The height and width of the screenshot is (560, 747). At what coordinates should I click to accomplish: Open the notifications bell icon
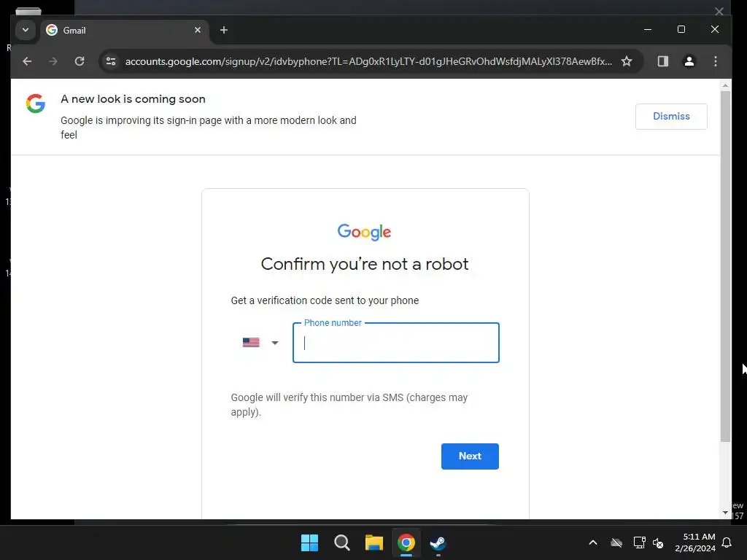click(727, 542)
